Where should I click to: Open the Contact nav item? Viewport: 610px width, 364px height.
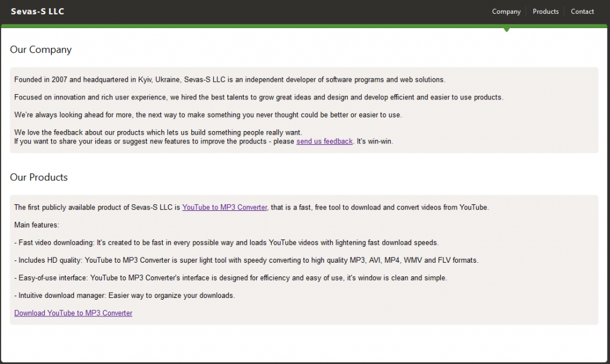pyautogui.click(x=582, y=12)
